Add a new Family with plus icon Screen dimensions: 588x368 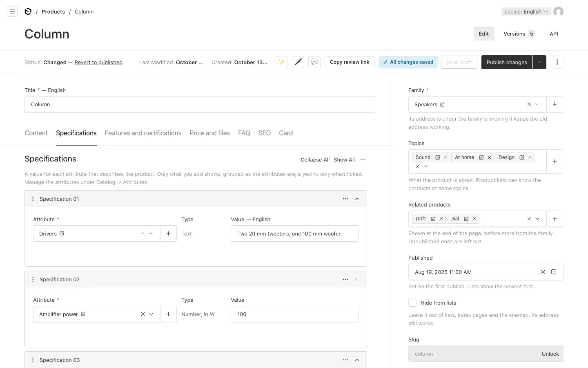pos(555,104)
